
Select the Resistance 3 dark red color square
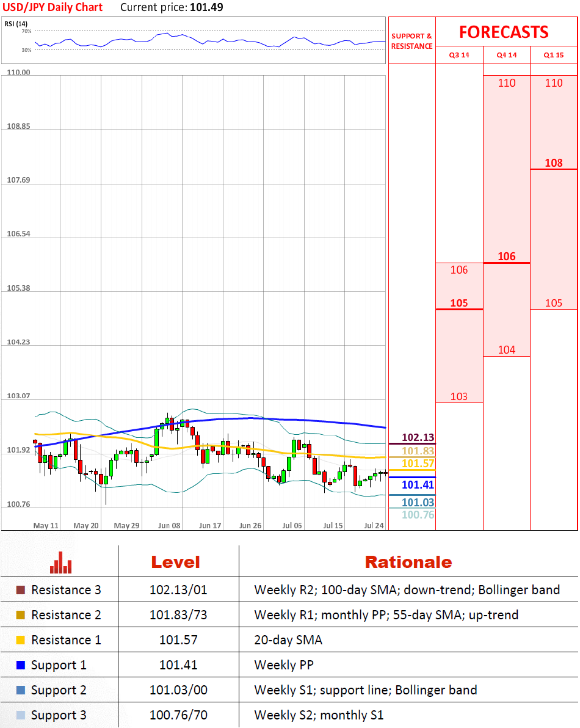pos(21,590)
